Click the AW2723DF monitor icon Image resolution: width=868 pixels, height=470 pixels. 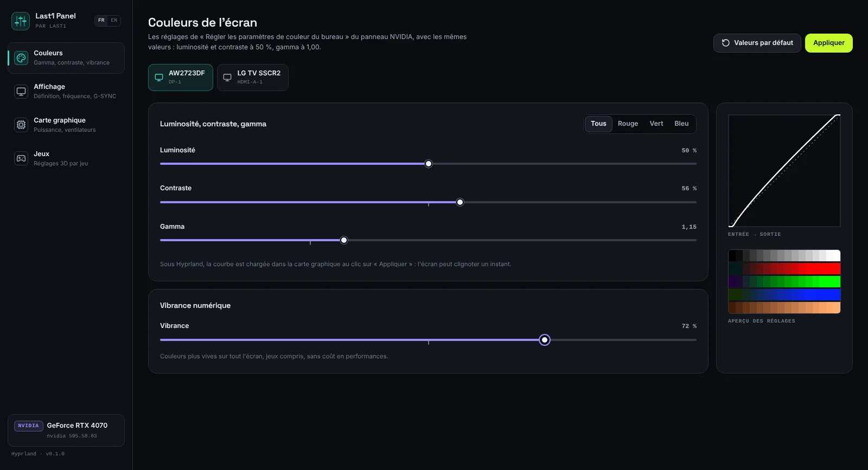pos(159,78)
